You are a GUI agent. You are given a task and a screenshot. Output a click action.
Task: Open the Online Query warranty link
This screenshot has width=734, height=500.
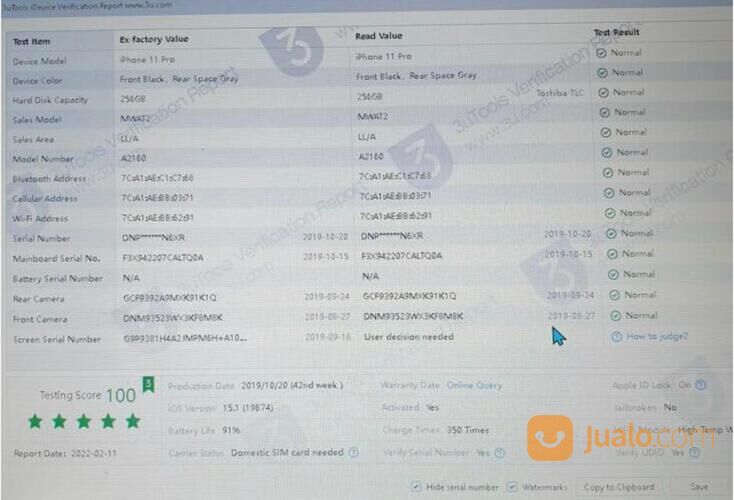pyautogui.click(x=474, y=385)
